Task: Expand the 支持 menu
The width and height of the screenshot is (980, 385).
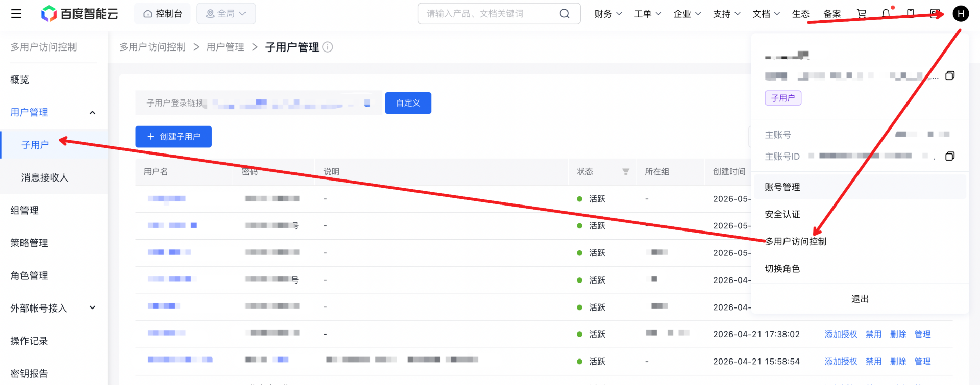Action: [727, 14]
